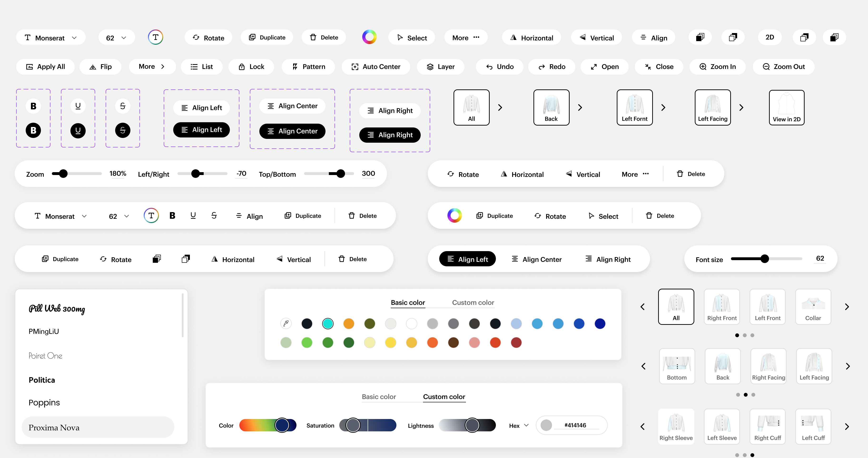The width and height of the screenshot is (868, 458).
Task: Switch to Basic color tab in lower panel
Action: pos(379,397)
